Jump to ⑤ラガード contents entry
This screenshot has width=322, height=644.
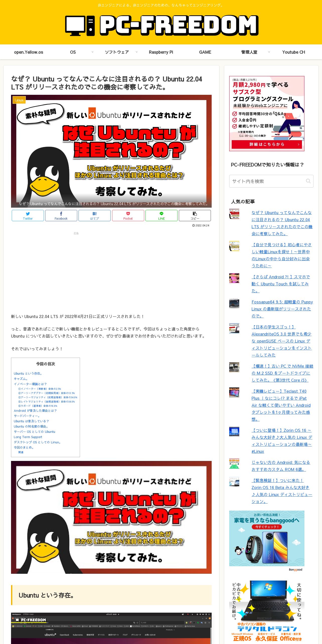click(x=38, y=406)
